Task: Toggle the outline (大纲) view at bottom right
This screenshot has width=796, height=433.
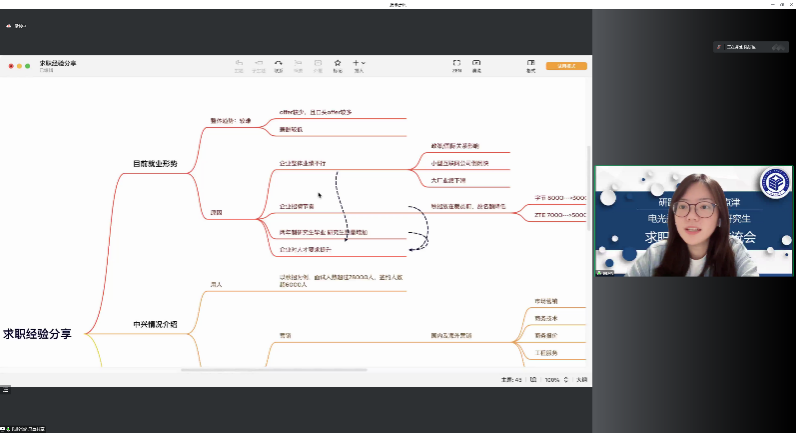Action: pyautogui.click(x=581, y=380)
